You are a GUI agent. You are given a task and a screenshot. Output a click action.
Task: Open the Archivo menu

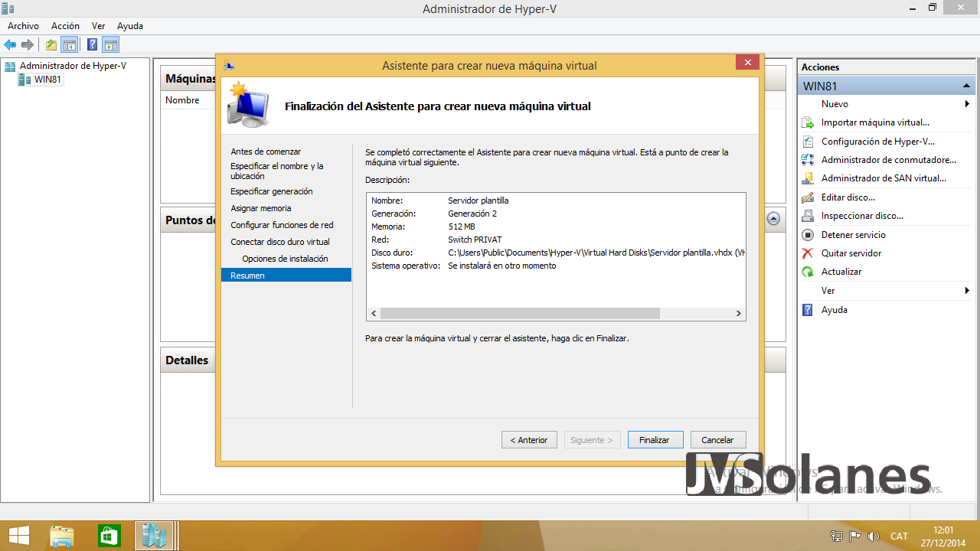click(23, 26)
